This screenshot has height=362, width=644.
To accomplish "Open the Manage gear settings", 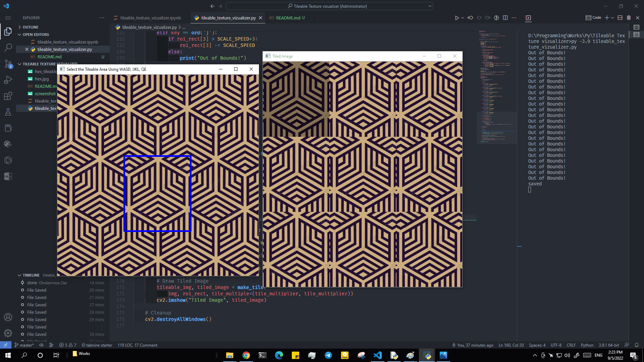I will [x=8, y=333].
